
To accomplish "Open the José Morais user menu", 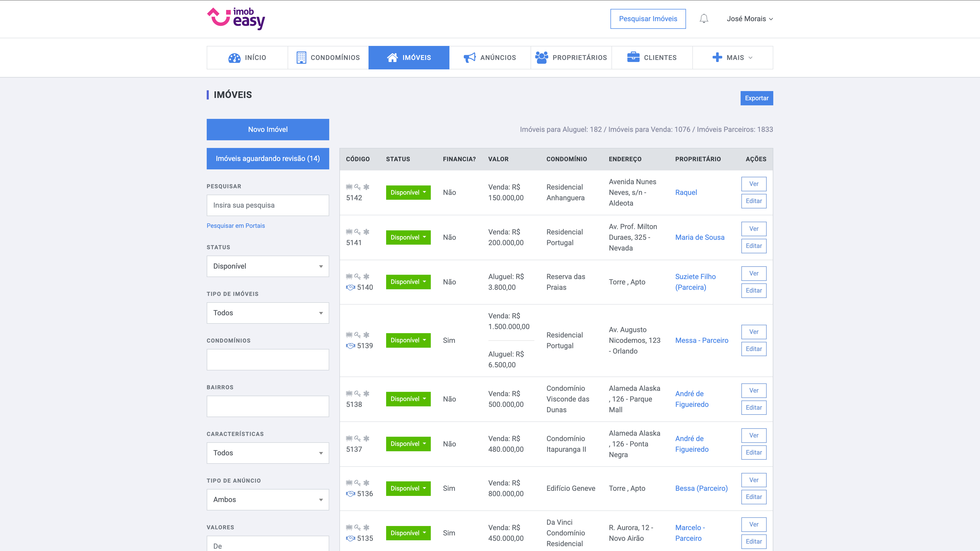I will [750, 19].
